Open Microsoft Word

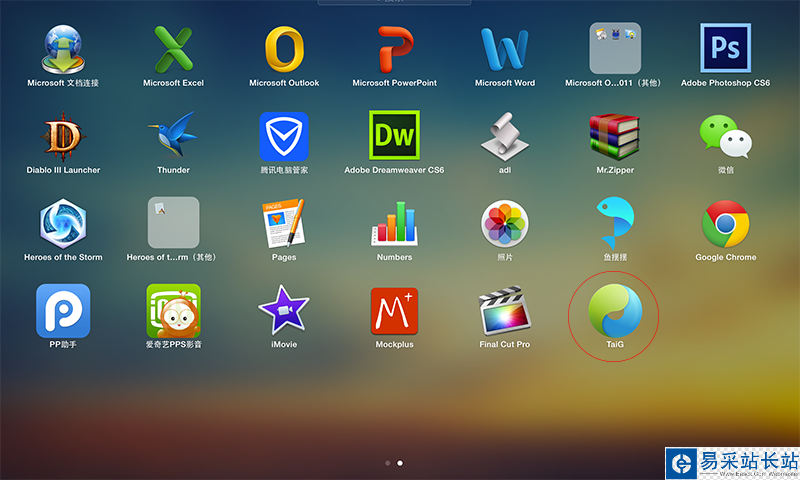pyautogui.click(x=505, y=50)
